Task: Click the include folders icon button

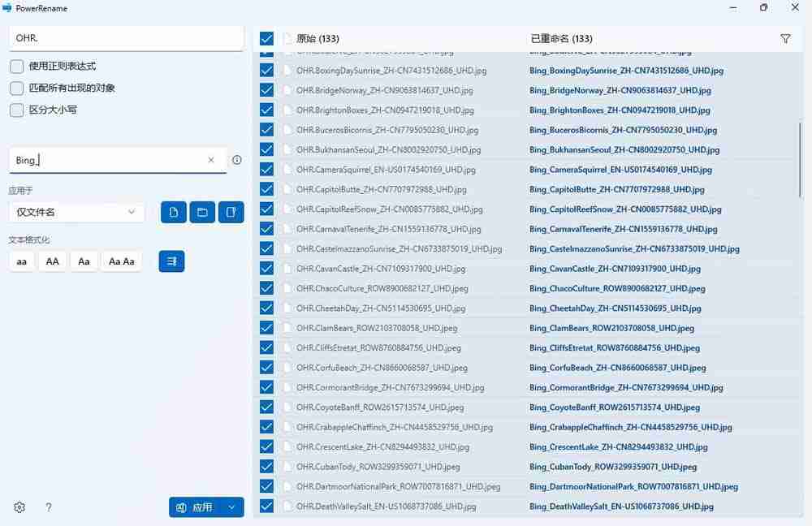Action: pos(202,212)
